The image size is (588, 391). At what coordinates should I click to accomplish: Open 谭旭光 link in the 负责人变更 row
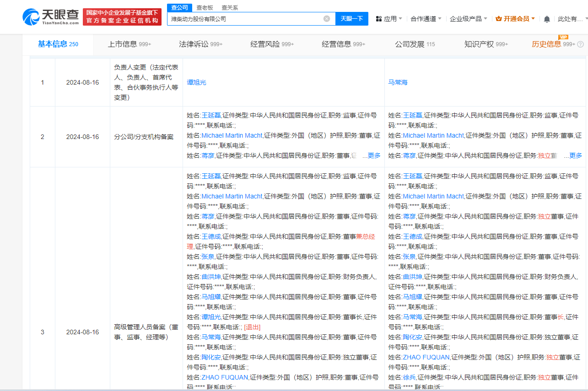197,82
